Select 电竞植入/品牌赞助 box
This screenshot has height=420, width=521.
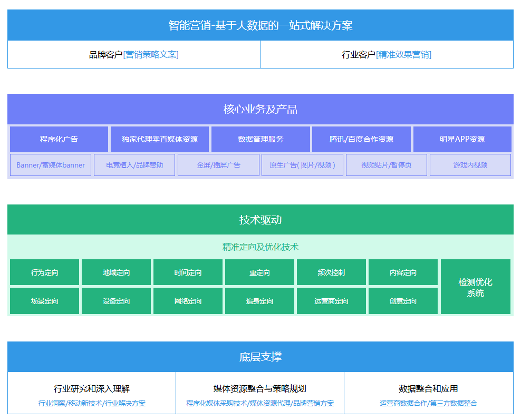coord(134,165)
